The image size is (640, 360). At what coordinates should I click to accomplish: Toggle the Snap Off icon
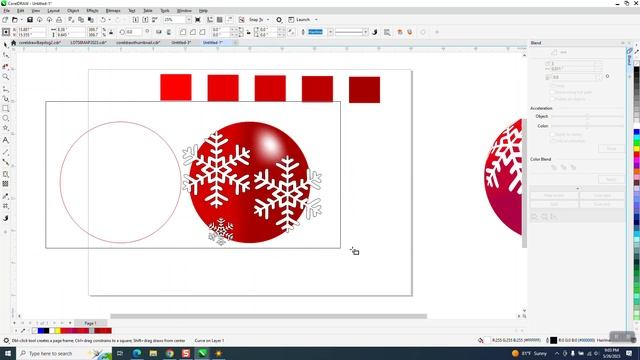[242, 20]
